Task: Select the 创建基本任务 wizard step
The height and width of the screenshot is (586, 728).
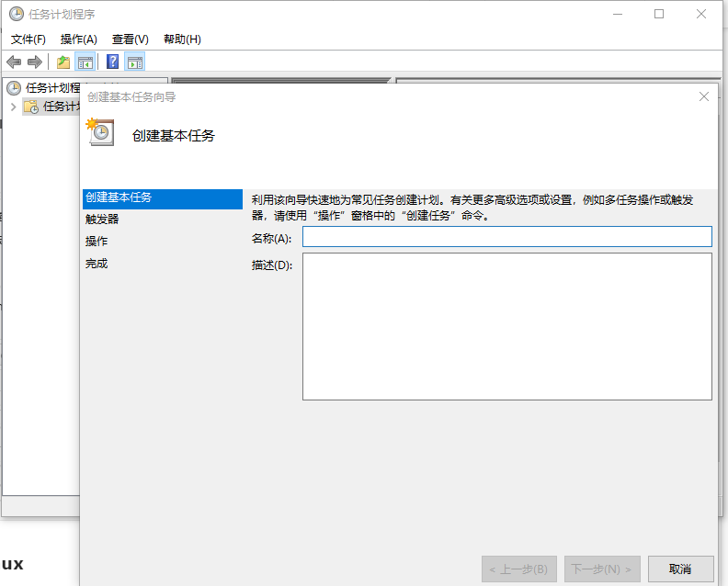Action: click(x=163, y=198)
